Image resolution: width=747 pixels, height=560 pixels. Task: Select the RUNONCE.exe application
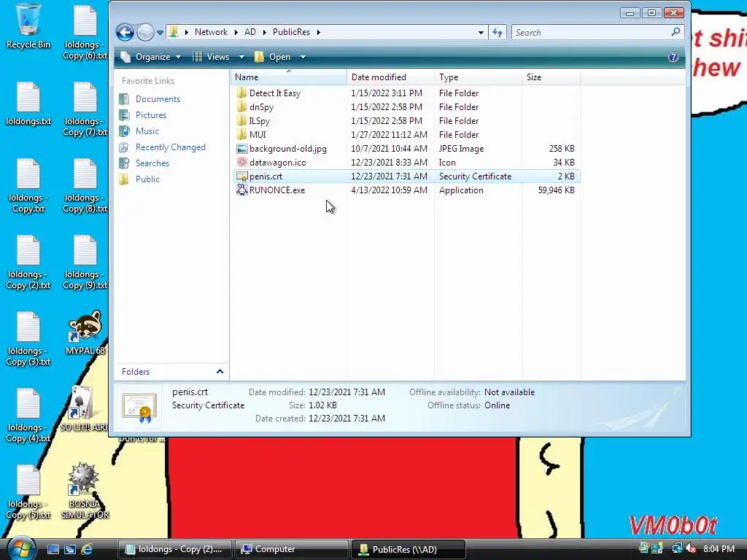click(x=276, y=190)
